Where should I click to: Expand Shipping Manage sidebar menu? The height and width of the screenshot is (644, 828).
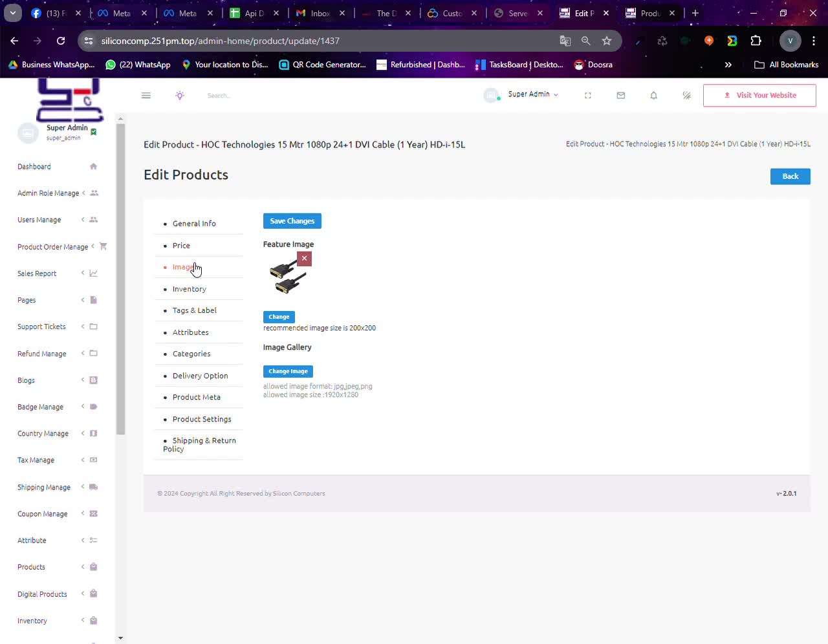pyautogui.click(x=44, y=488)
